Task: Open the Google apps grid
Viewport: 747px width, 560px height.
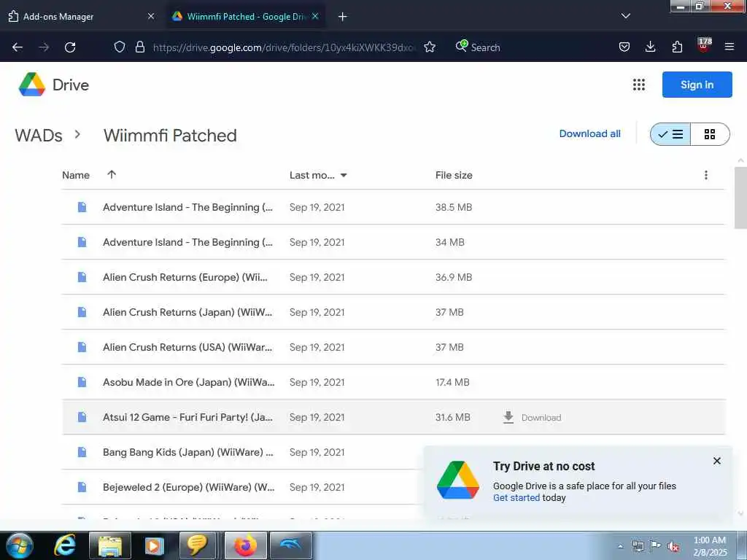Action: click(x=639, y=85)
